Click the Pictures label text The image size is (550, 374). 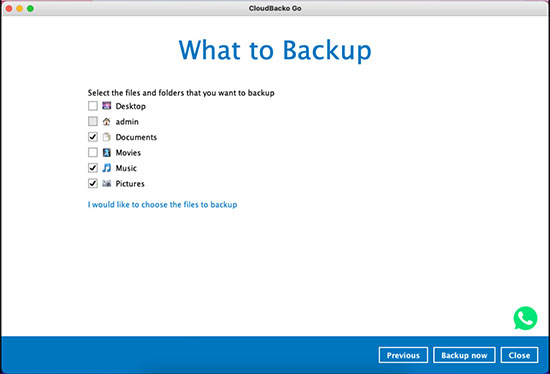click(130, 183)
